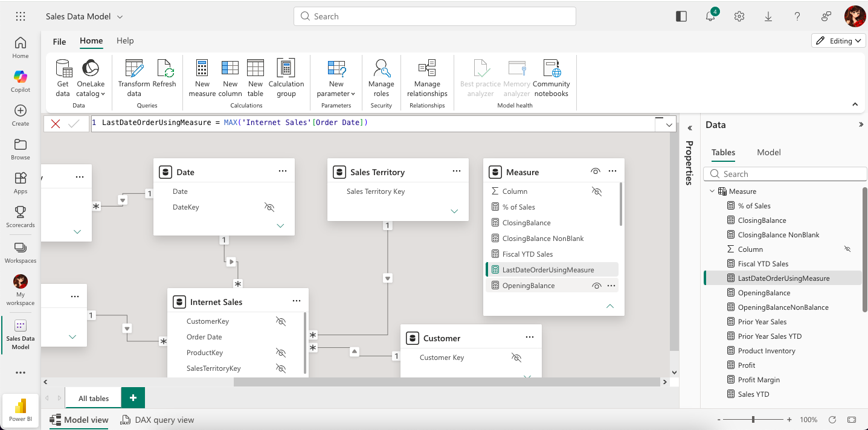Select the Model tab in Data pane

[x=769, y=152]
